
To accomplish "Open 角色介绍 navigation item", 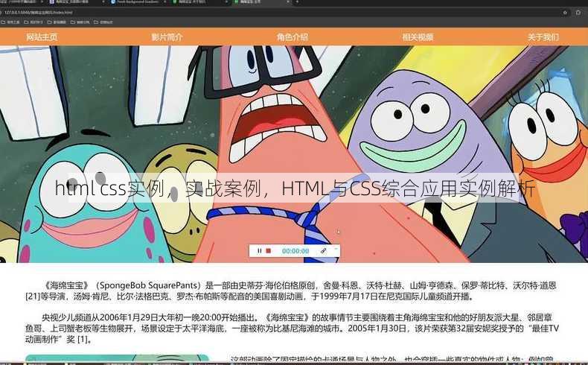I will point(293,37).
